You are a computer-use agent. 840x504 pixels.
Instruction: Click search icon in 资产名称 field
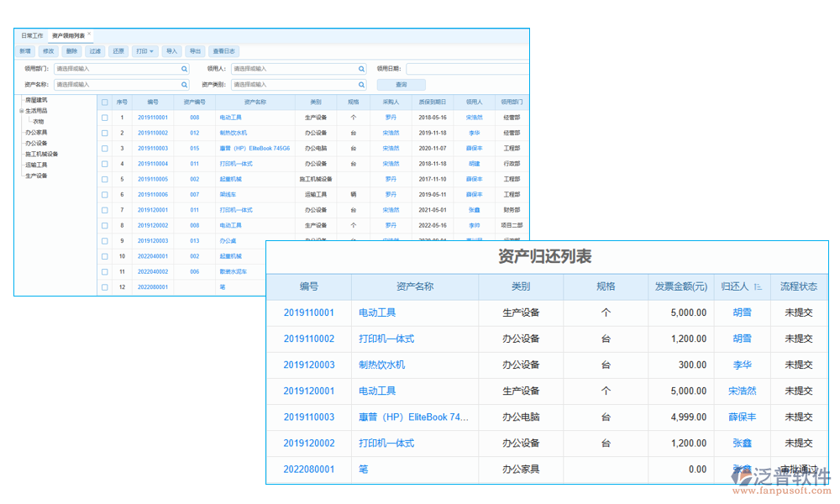[185, 85]
